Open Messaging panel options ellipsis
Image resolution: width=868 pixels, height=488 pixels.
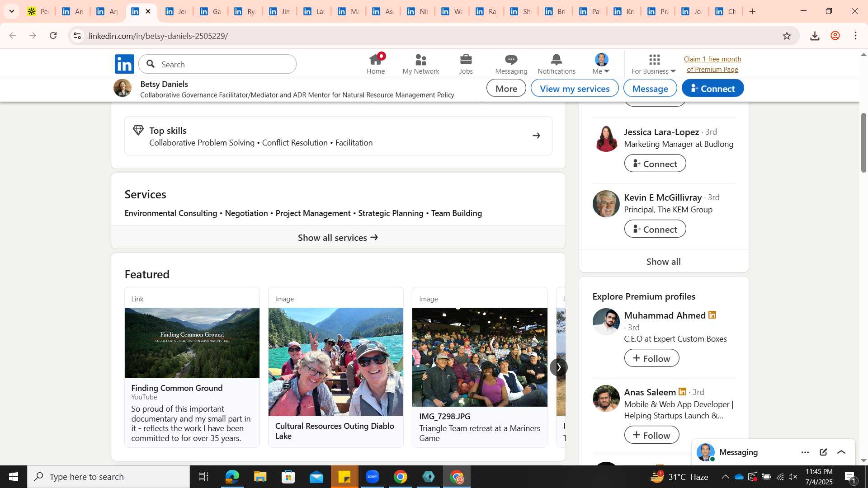tap(805, 452)
